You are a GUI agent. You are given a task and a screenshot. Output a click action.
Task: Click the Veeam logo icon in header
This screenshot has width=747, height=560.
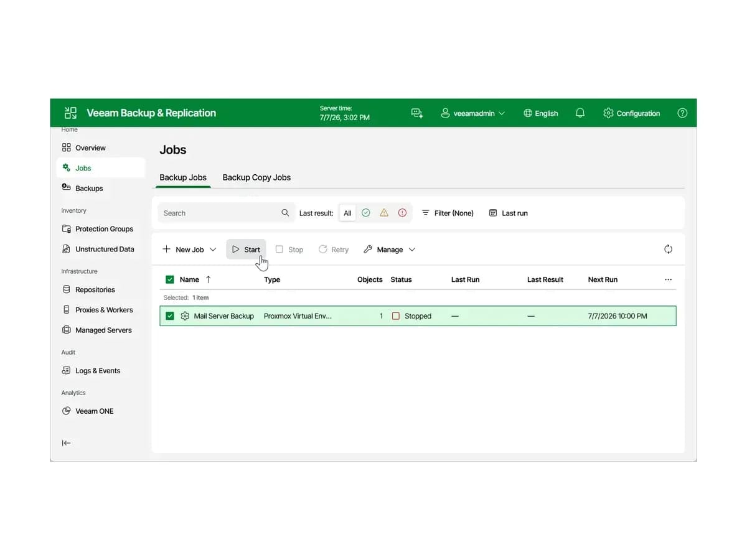70,113
